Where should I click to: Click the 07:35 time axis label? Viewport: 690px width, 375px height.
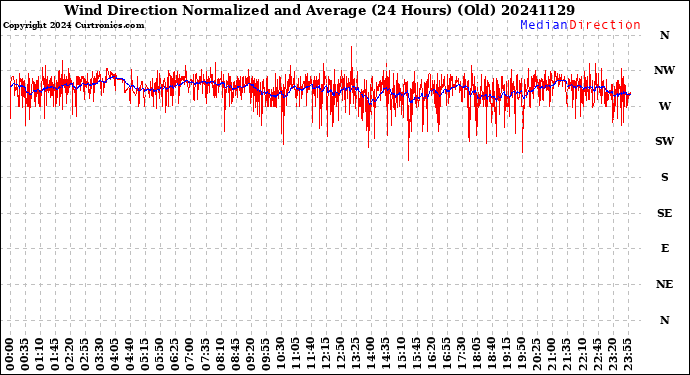pos(205,354)
